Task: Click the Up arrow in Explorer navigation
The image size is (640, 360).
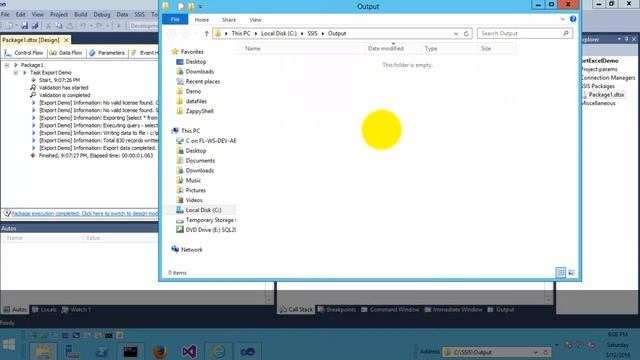Action: [x=207, y=33]
